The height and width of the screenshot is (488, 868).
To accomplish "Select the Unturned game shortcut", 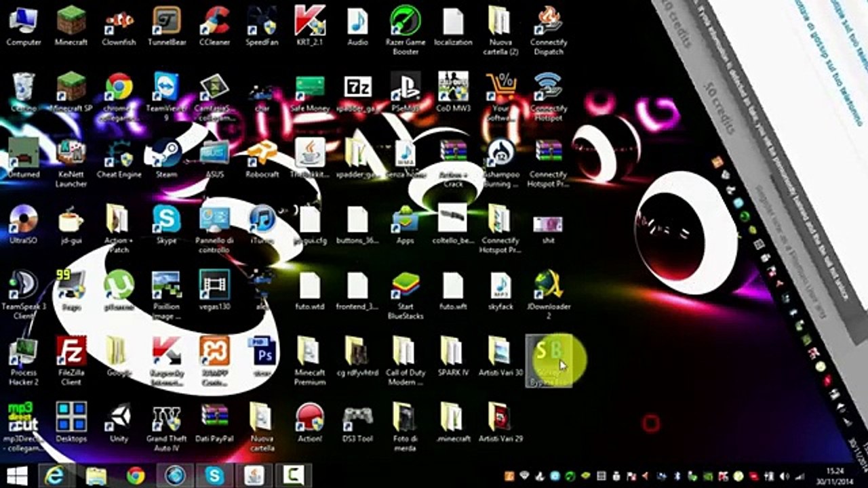I will (x=24, y=158).
